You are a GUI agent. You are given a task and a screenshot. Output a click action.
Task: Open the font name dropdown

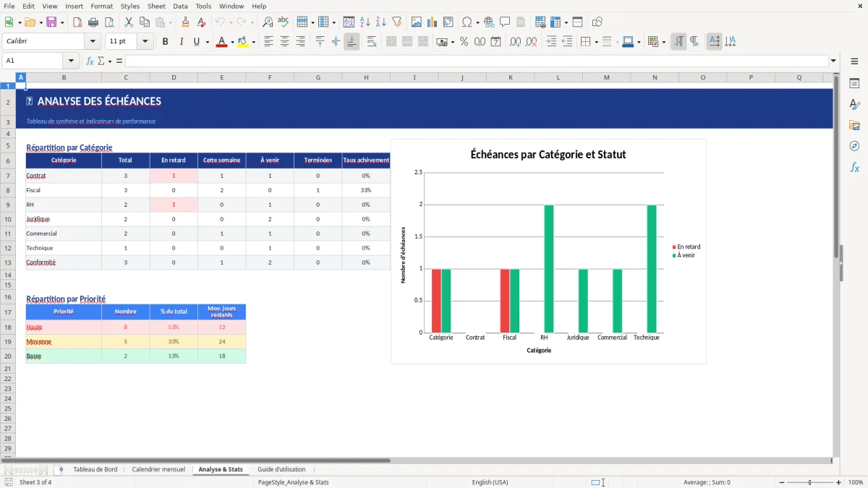(x=91, y=41)
